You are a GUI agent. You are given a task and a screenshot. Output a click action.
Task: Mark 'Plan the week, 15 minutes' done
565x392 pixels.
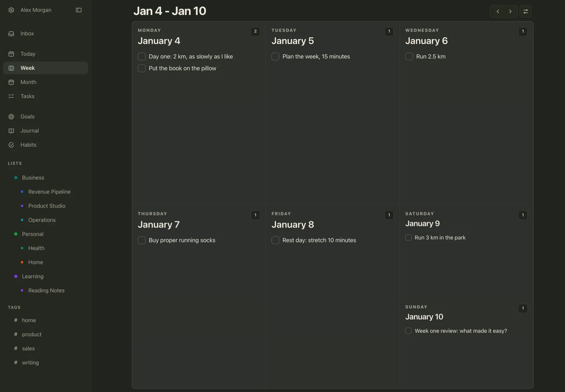[x=275, y=56]
